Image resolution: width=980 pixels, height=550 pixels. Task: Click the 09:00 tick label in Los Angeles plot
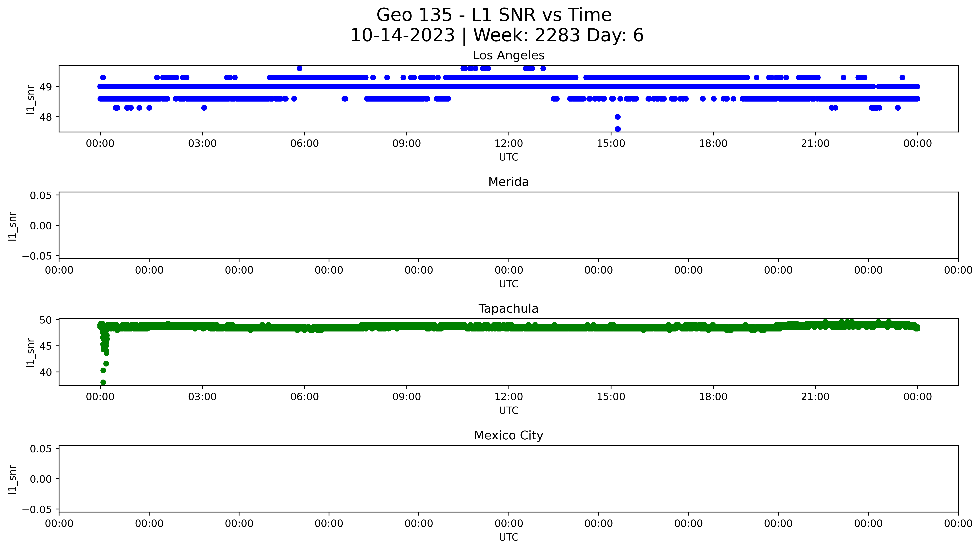pyautogui.click(x=407, y=143)
